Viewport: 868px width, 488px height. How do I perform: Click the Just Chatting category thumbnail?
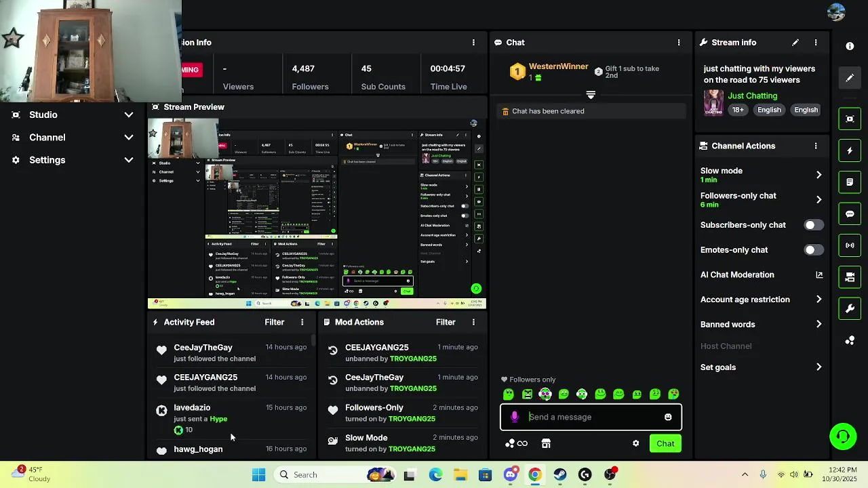coord(713,103)
